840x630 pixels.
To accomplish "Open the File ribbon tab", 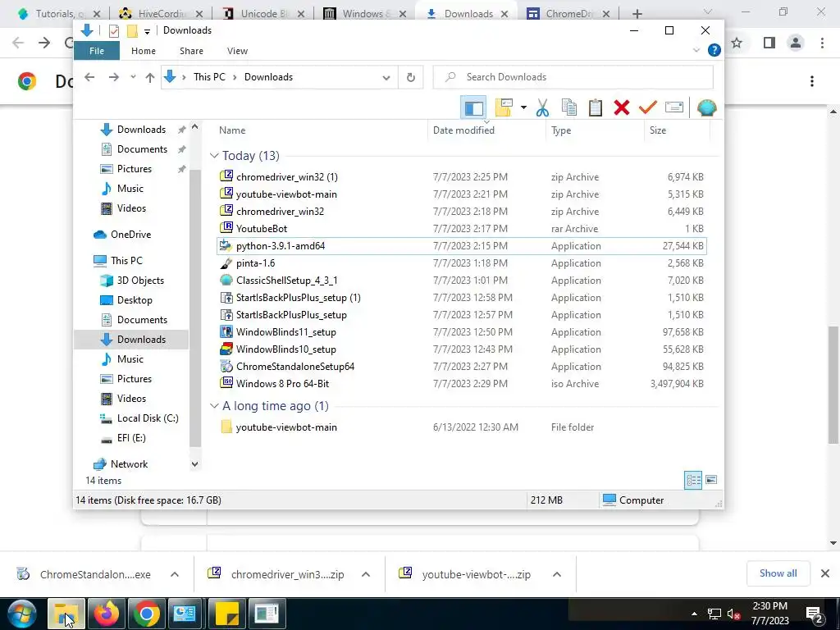I will [x=97, y=51].
